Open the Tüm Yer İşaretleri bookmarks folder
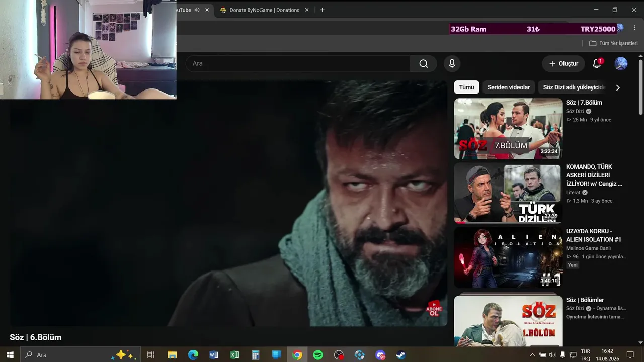644x362 pixels. click(613, 43)
